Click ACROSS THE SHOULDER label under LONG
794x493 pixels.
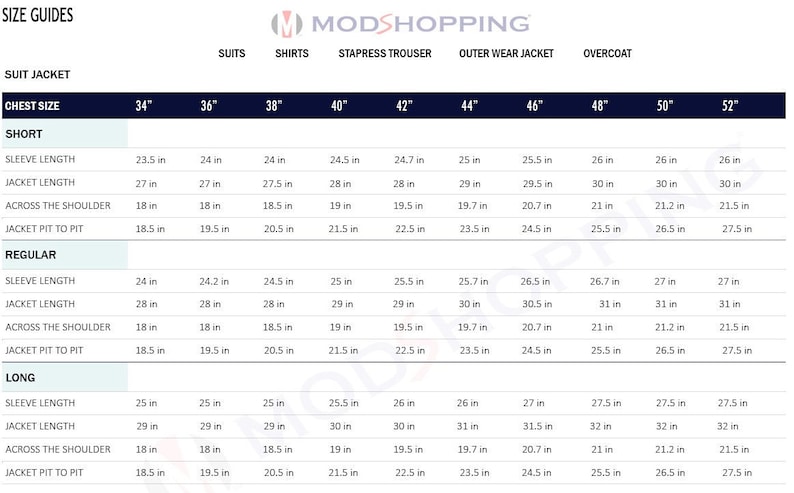pos(58,449)
